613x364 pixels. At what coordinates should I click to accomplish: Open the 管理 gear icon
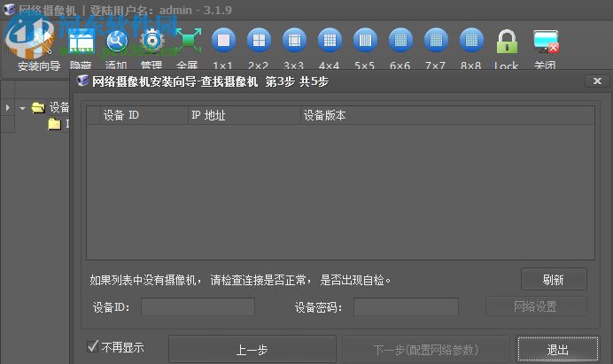point(152,41)
